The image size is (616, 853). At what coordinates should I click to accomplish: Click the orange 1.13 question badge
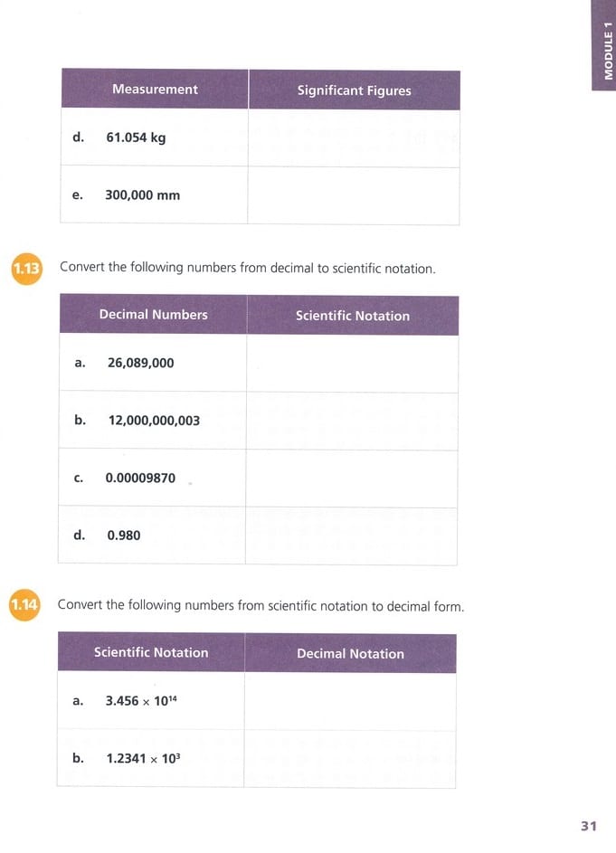[25, 269]
